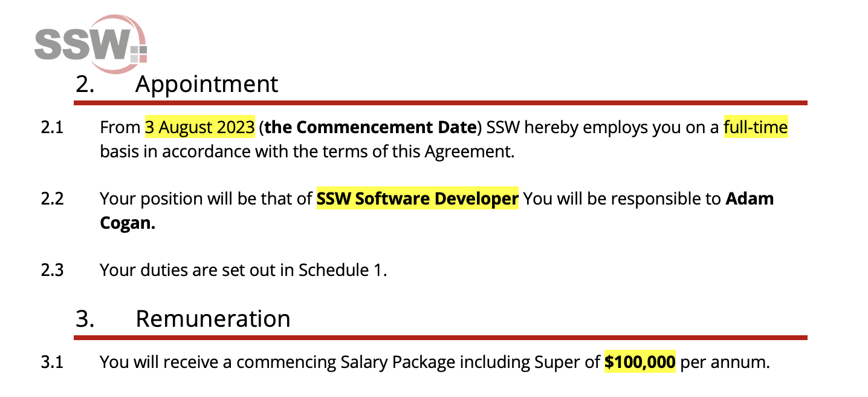Click the section number 3 beside Remuneration
The height and width of the screenshot is (397, 868).
(x=85, y=318)
